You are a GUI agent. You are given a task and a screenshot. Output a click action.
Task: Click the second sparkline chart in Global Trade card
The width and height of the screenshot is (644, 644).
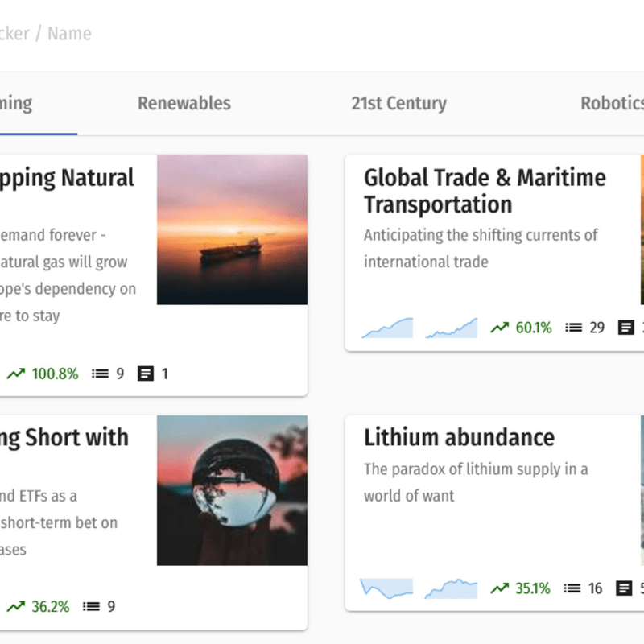(x=452, y=328)
